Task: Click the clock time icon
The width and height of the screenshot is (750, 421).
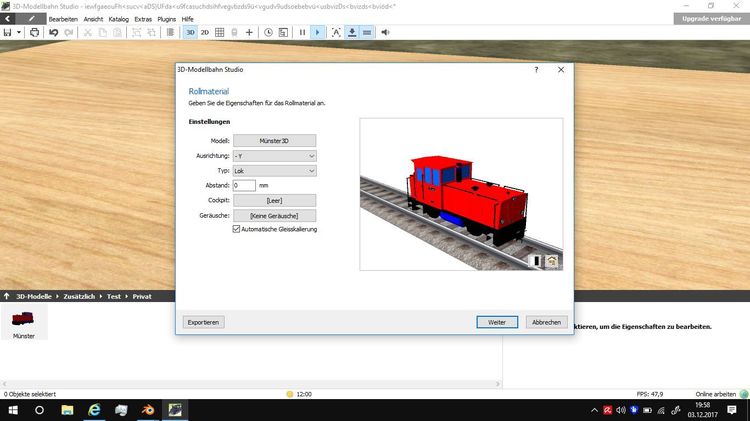Action: tap(268, 32)
